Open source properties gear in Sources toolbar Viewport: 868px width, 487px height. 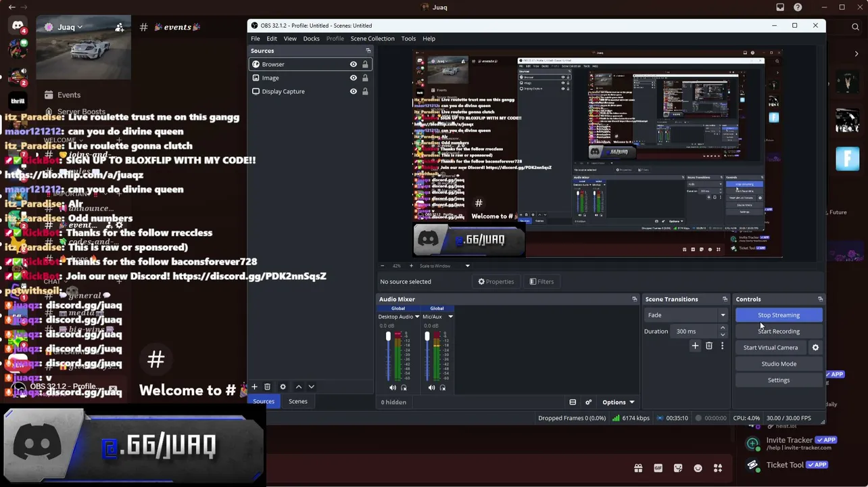coord(283,387)
